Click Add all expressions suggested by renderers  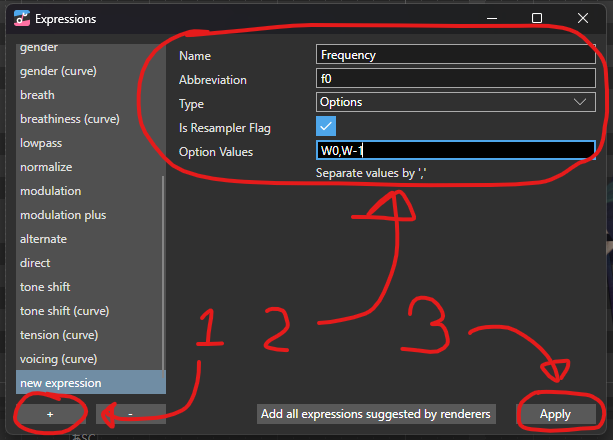376,414
